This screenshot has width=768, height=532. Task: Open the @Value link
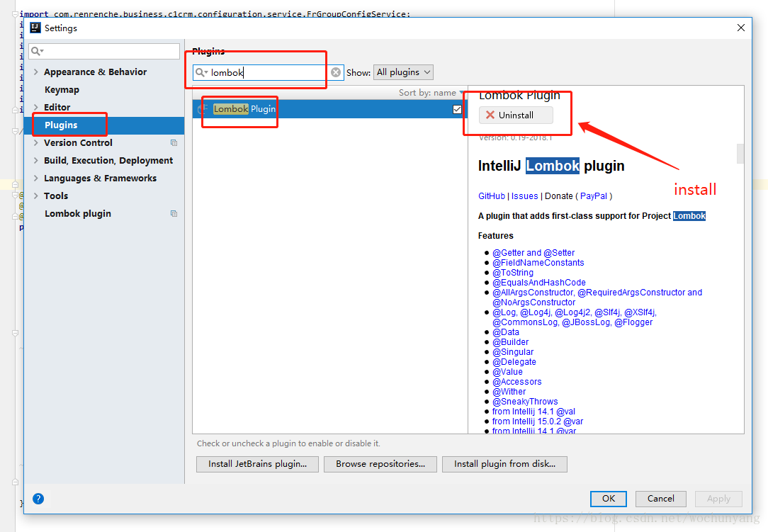point(507,372)
